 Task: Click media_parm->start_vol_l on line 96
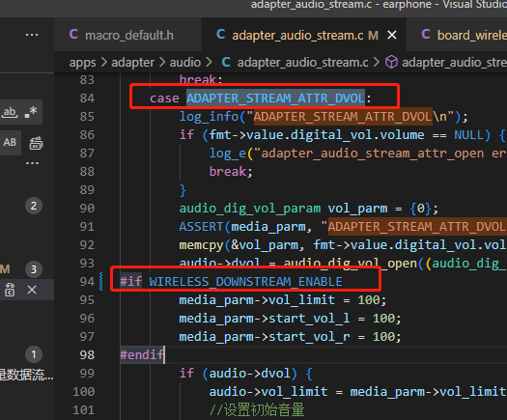point(265,319)
